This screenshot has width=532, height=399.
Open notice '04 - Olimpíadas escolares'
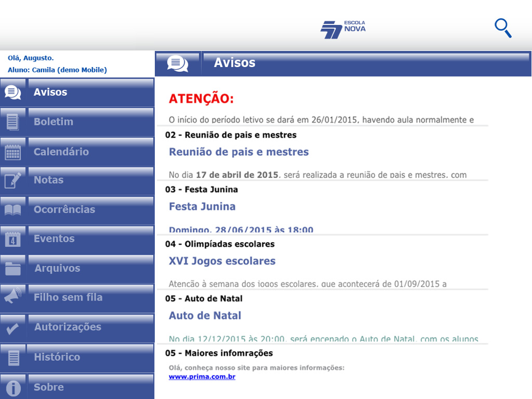click(220, 244)
